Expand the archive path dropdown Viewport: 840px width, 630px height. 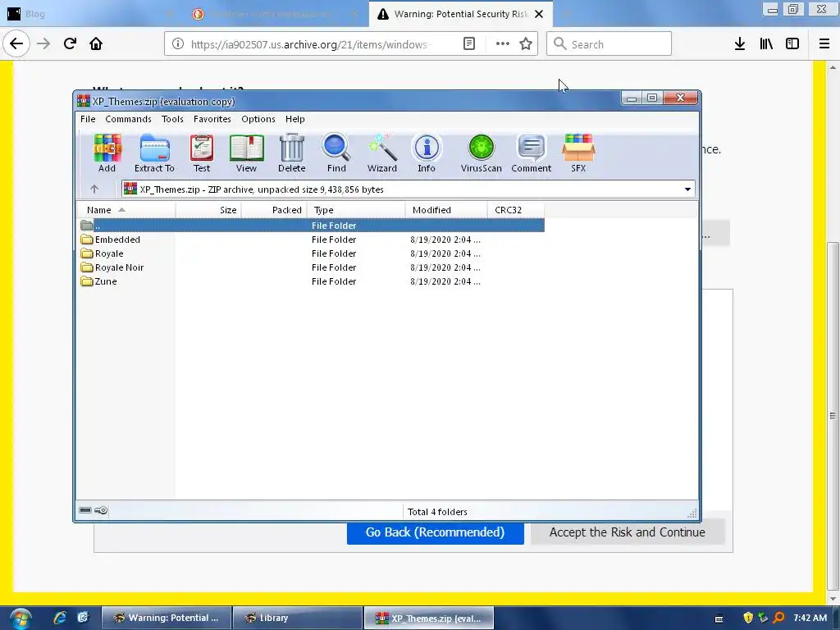(687, 189)
